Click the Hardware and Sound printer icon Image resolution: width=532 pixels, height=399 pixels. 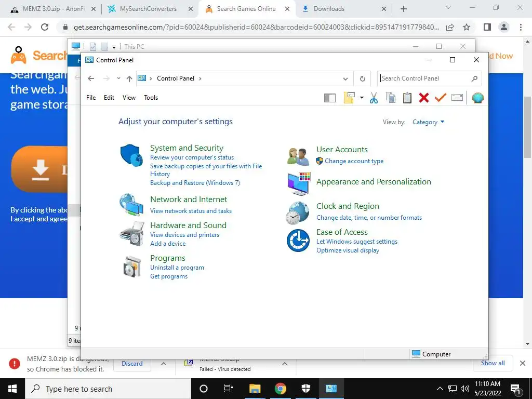(x=131, y=234)
